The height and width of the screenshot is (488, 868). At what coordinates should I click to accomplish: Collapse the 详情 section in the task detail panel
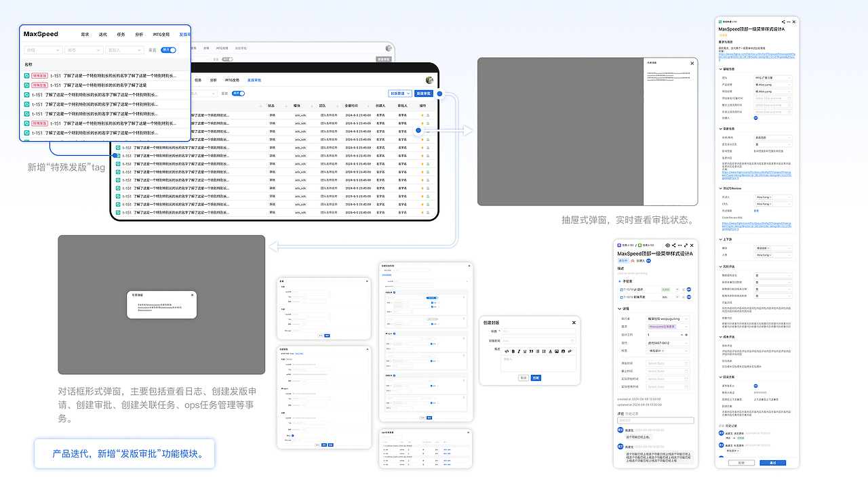[x=619, y=309]
